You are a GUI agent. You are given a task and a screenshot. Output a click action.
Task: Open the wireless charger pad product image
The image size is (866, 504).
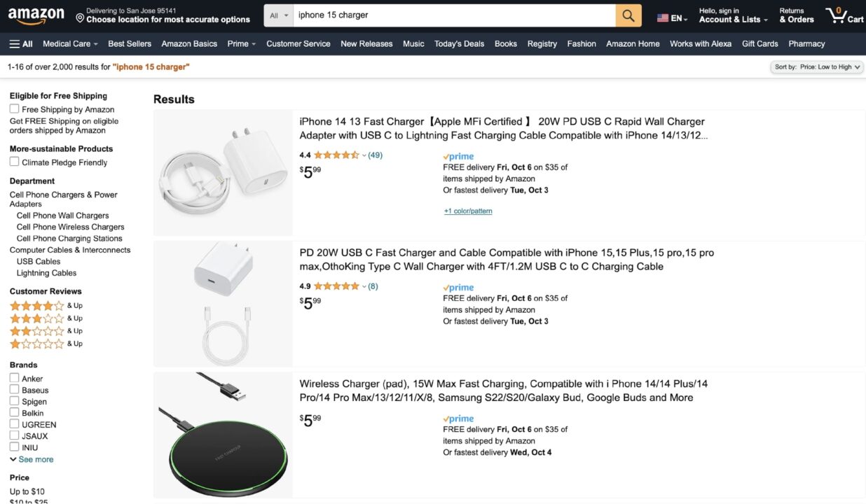(223, 434)
